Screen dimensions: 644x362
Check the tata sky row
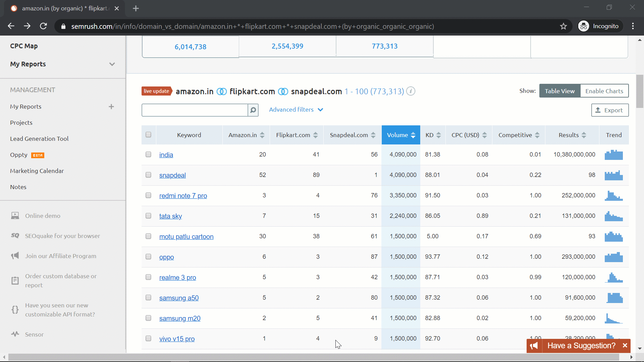149,216
